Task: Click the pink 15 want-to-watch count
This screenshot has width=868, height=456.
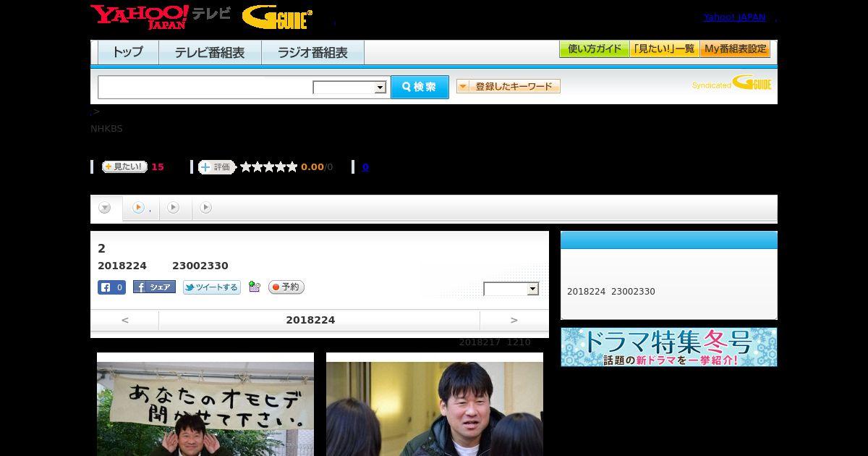Action: (157, 167)
